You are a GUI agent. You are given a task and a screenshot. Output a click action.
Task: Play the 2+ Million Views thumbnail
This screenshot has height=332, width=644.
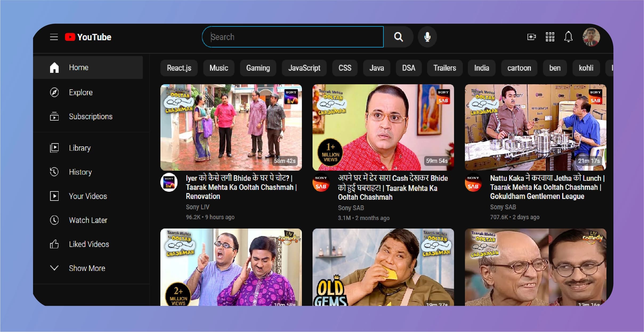click(231, 267)
